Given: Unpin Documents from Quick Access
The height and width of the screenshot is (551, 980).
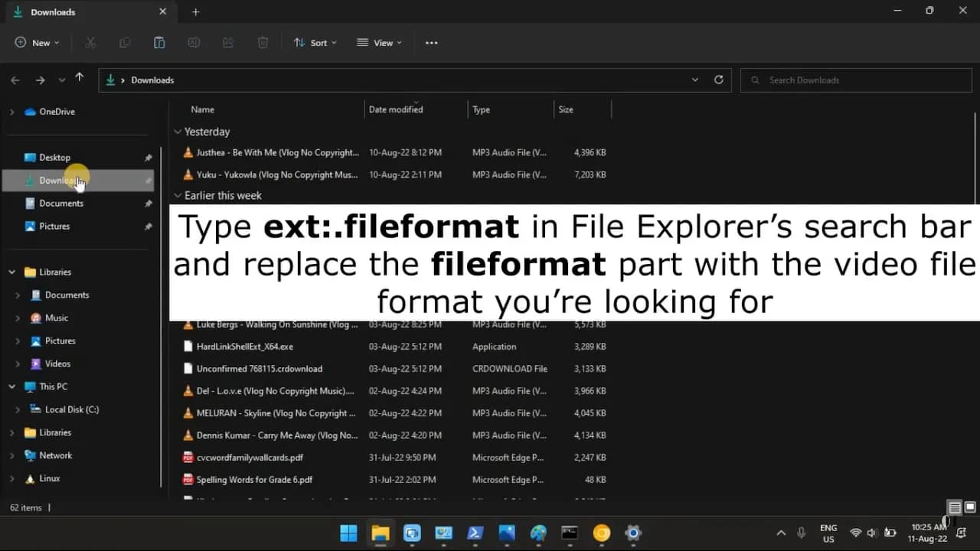Looking at the screenshot, I should (148, 203).
